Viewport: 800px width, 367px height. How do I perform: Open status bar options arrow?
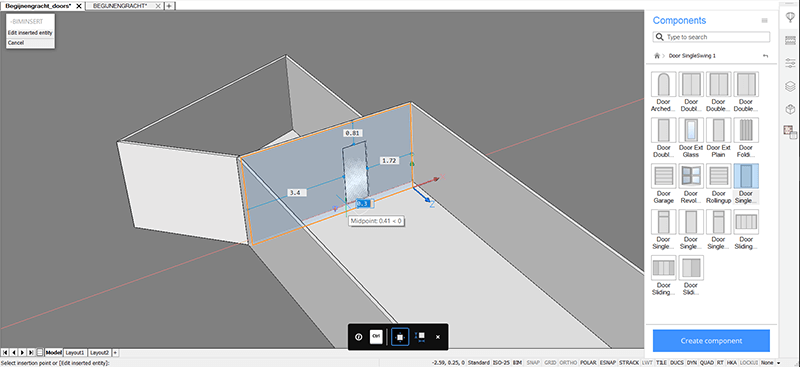[779, 362]
